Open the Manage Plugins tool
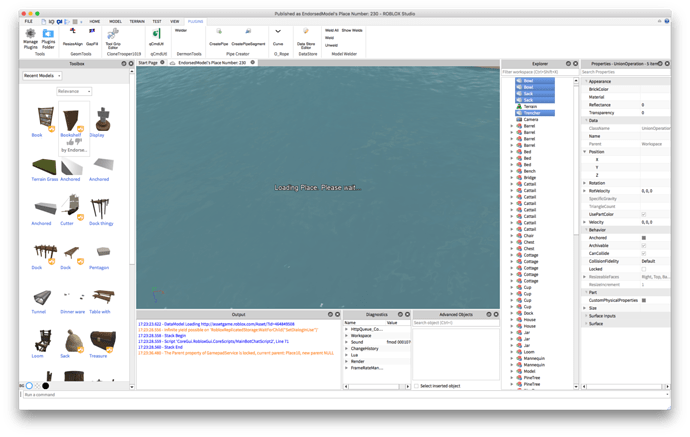The width and height of the screenshot is (690, 437). [30, 34]
